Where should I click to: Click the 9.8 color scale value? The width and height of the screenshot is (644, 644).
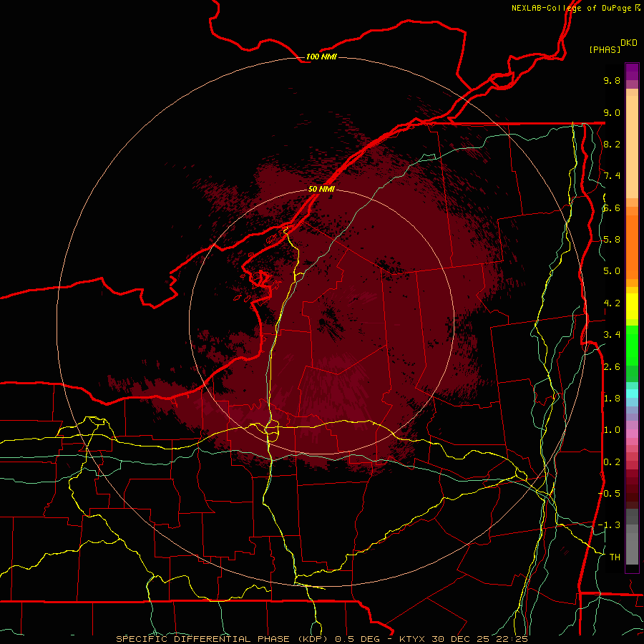click(612, 80)
